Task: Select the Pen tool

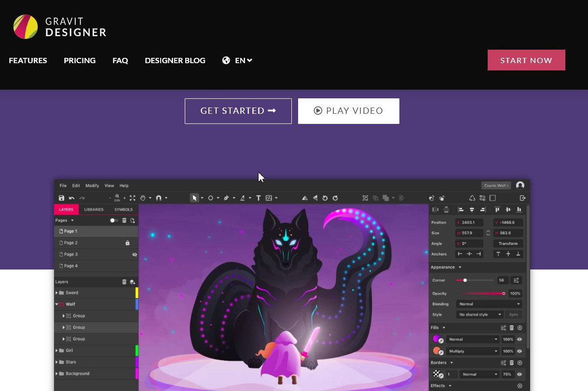Action: coord(226,198)
